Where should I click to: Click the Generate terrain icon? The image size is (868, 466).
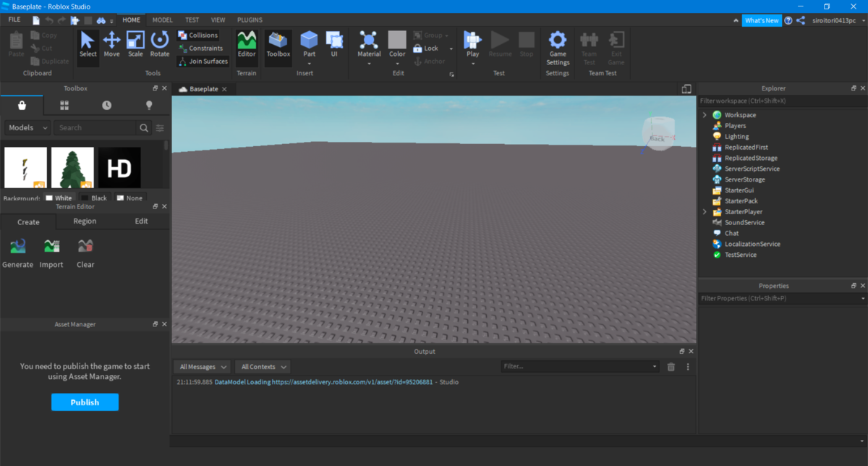point(17,253)
